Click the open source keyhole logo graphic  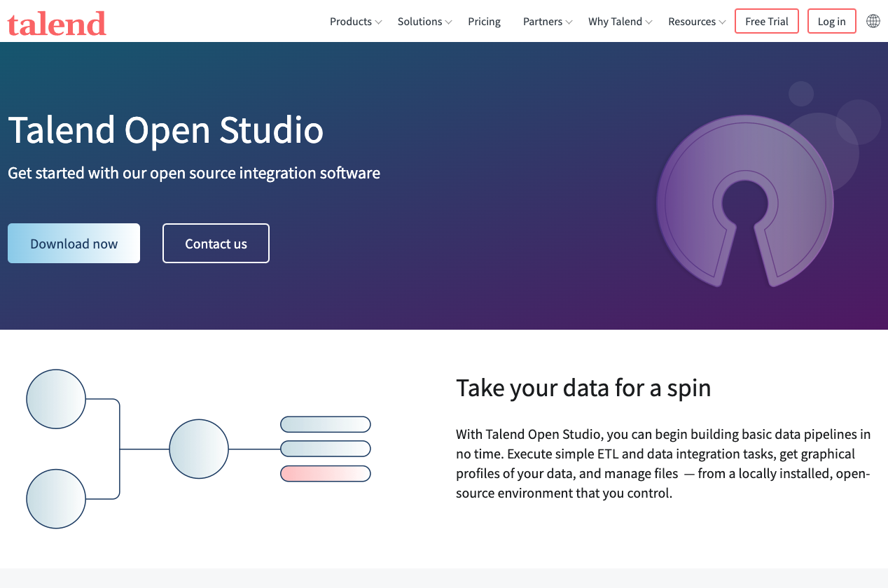pyautogui.click(x=745, y=202)
